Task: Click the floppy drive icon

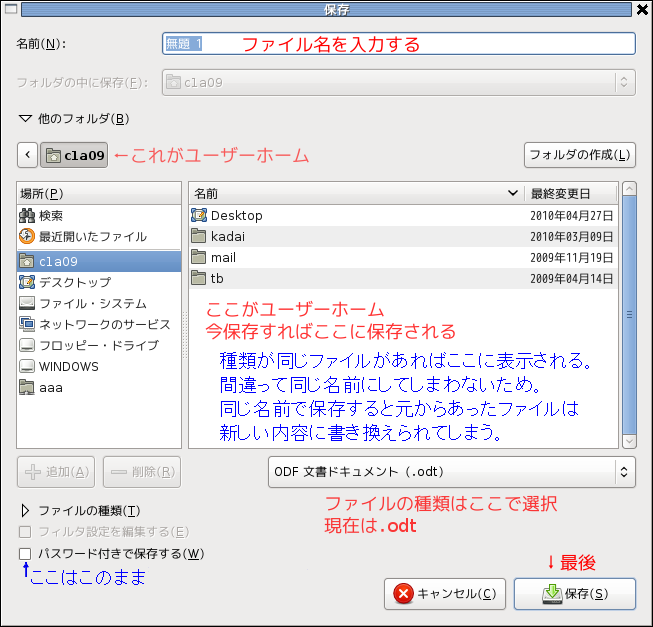Action: coord(27,345)
